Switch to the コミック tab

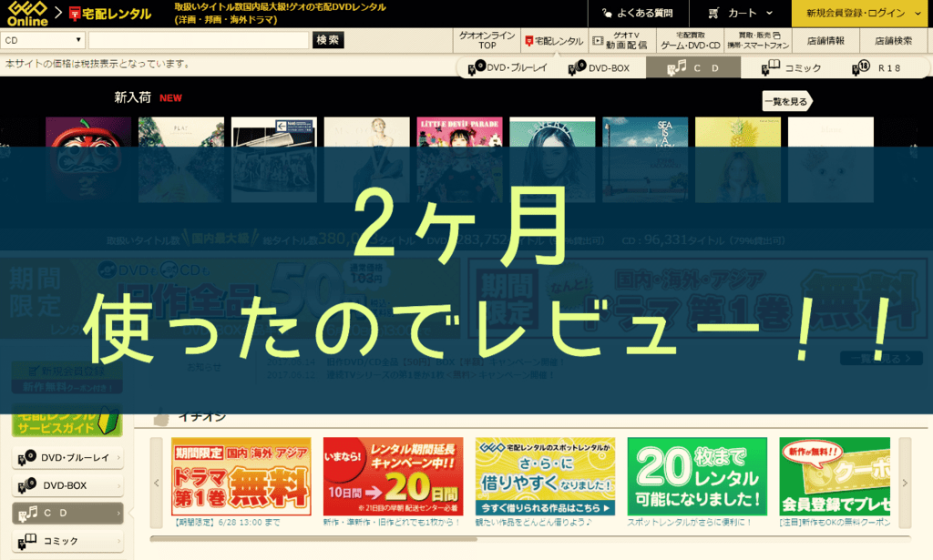pos(792,67)
